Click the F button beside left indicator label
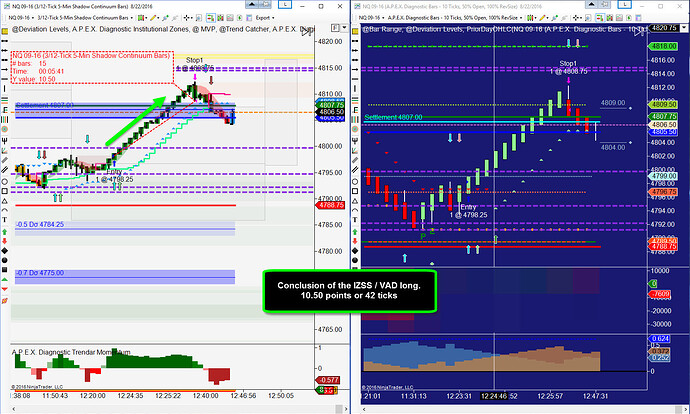 [335, 28]
